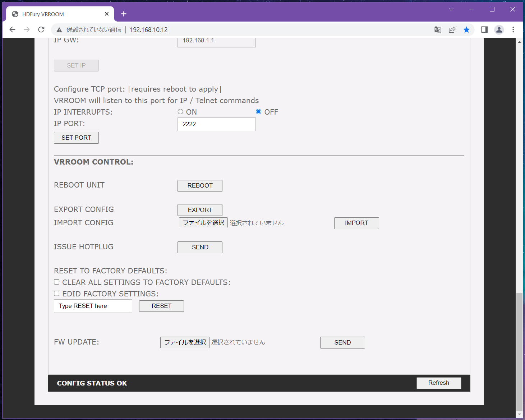
Task: Choose file for IMPORT CONFIG
Action: [x=203, y=223]
